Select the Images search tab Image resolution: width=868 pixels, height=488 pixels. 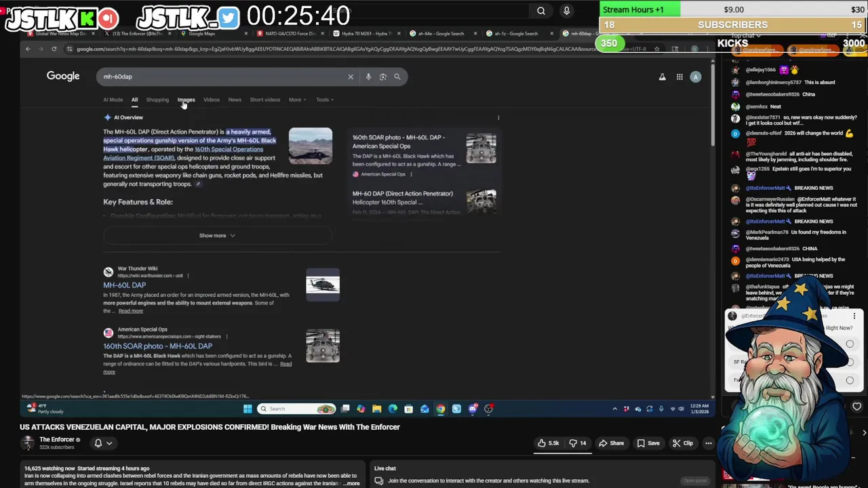(x=186, y=100)
